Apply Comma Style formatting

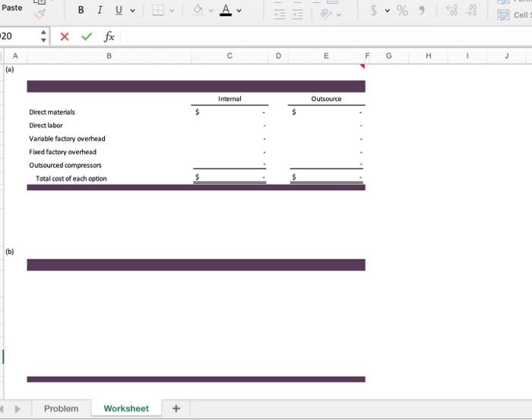click(x=422, y=10)
